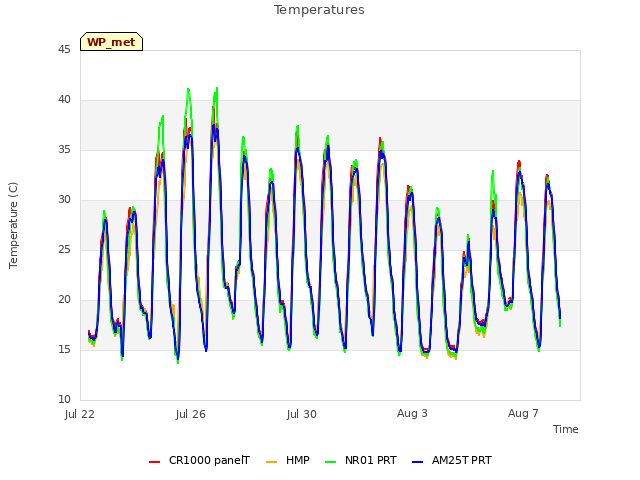Click the 25 y-axis tick label

coord(64,249)
